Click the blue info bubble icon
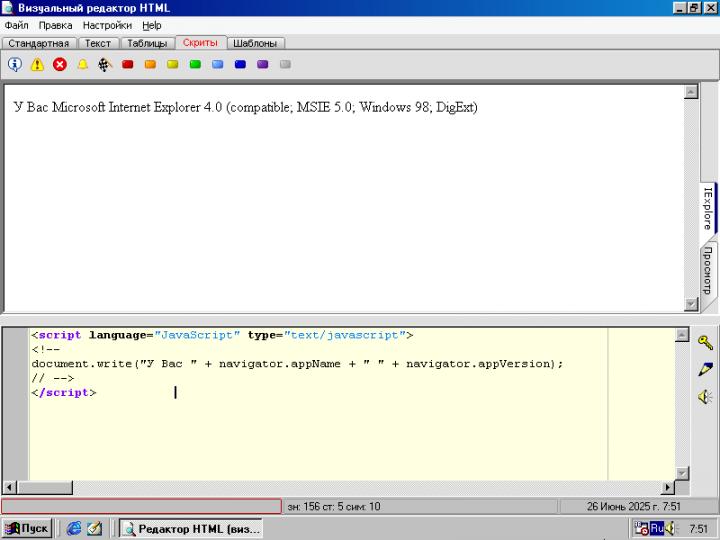 click(x=15, y=65)
